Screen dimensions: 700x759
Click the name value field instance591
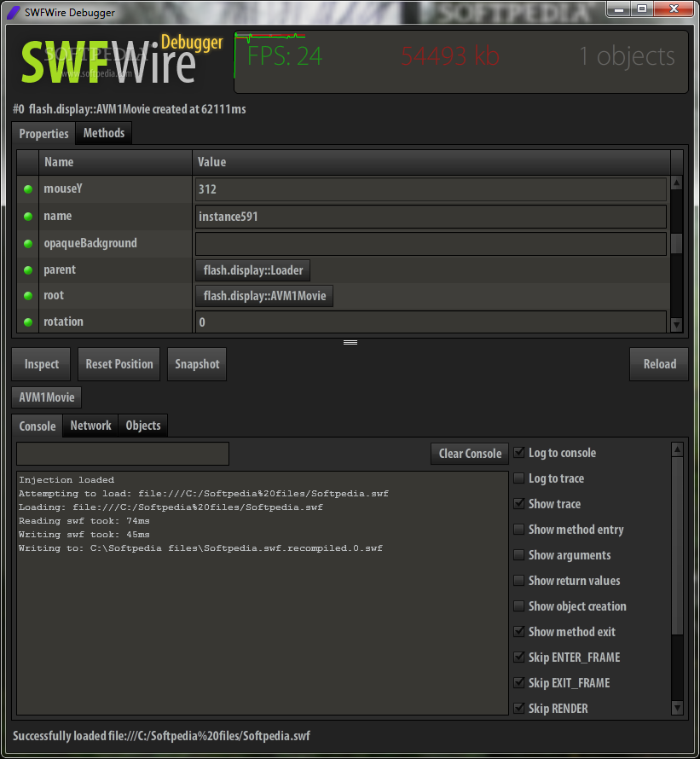(x=431, y=217)
